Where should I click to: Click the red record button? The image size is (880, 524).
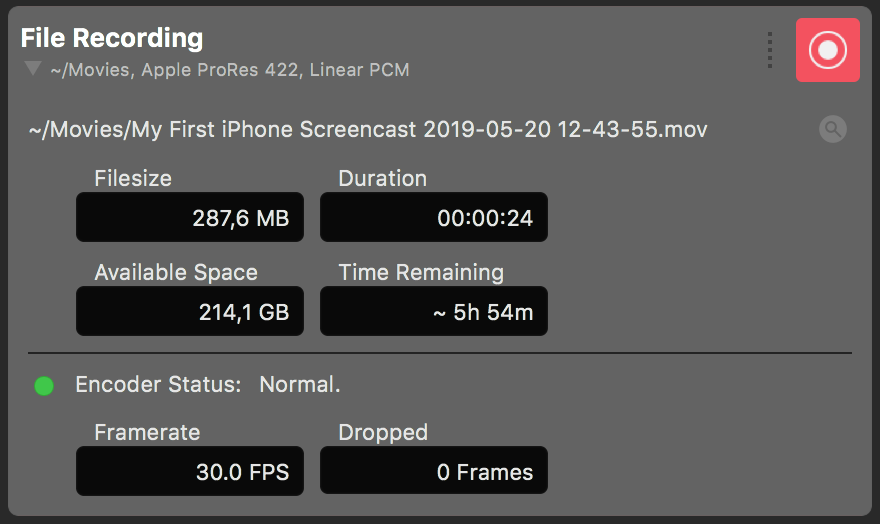point(827,50)
